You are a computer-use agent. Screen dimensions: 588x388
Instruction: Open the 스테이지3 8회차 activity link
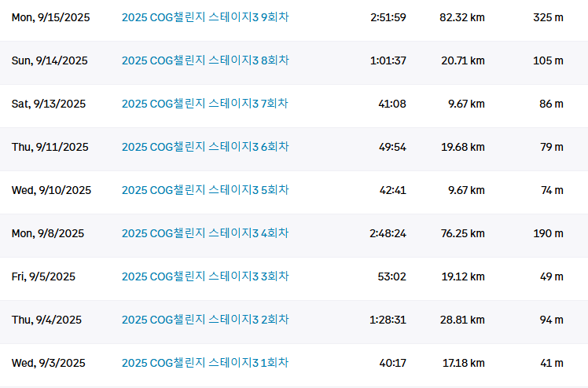pos(205,60)
